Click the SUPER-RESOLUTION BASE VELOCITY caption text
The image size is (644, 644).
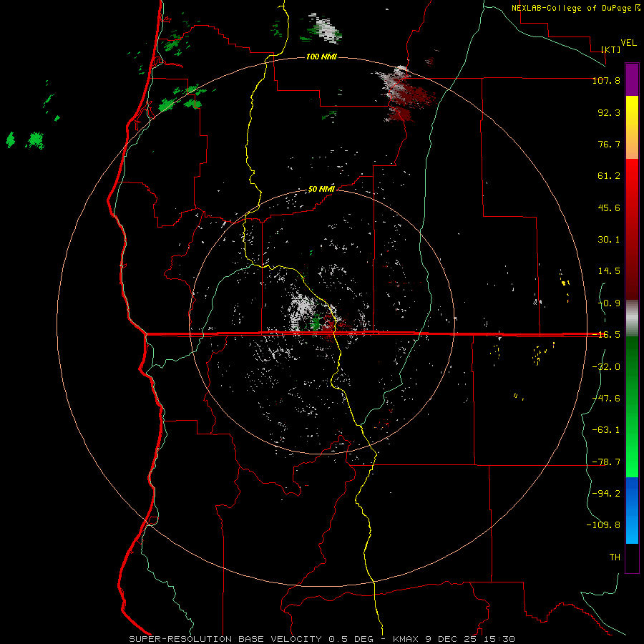225,639
